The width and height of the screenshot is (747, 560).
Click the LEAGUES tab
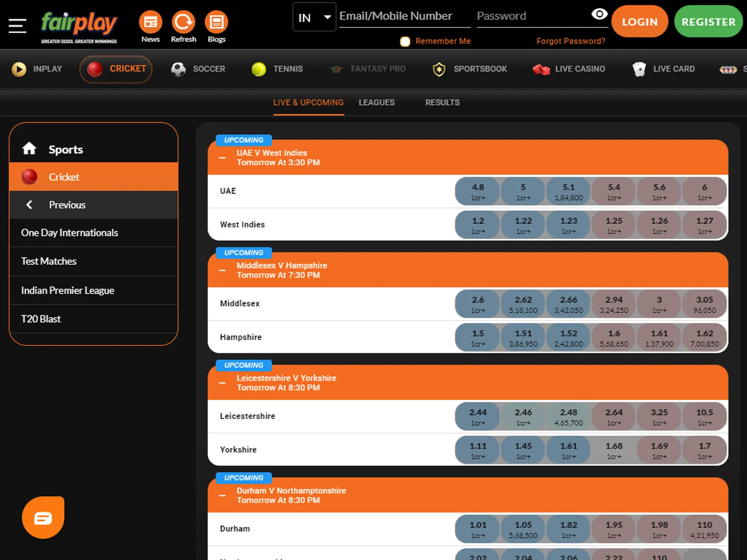377,102
